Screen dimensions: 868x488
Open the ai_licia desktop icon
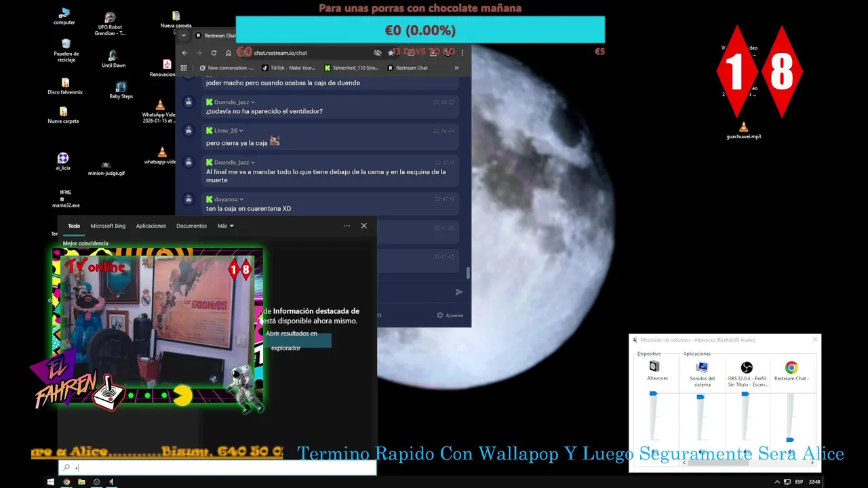click(x=63, y=161)
